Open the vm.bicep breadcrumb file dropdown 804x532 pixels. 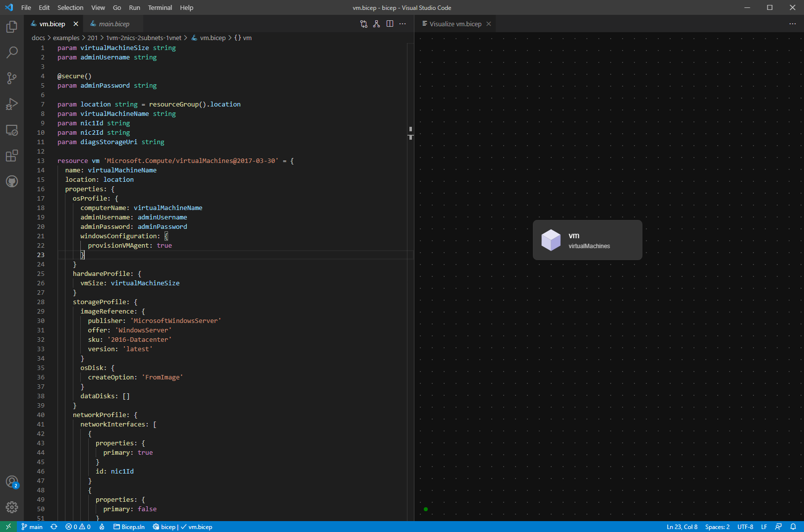coord(209,38)
